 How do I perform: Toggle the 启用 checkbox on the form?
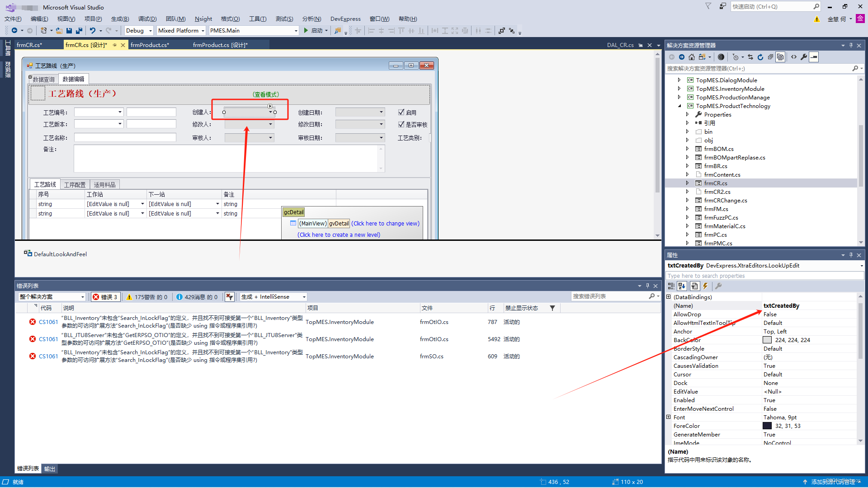point(401,112)
